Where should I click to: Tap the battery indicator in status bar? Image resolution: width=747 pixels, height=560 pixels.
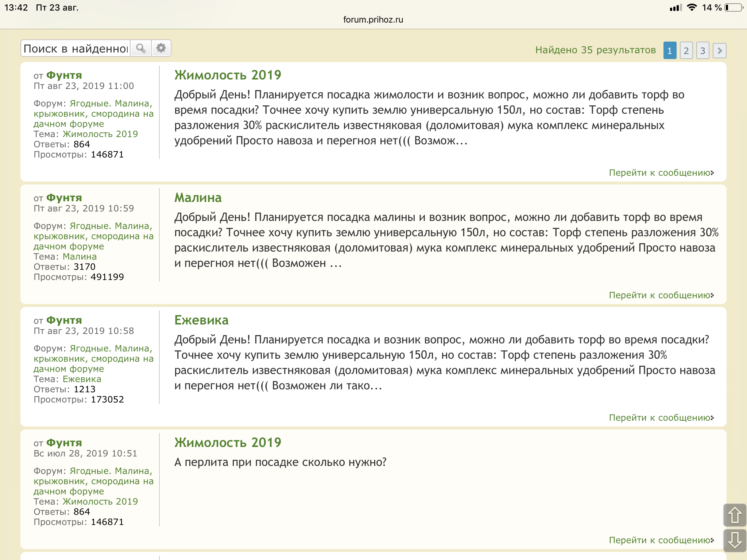734,8
